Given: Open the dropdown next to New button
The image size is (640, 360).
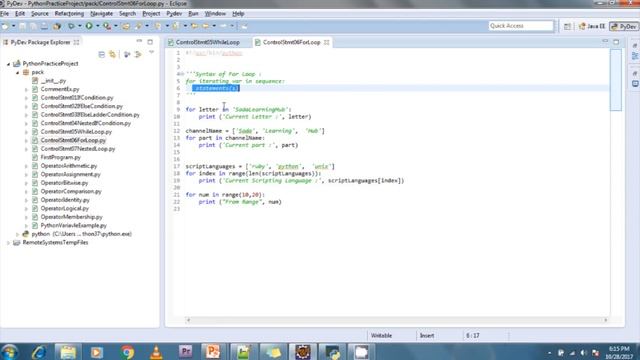Looking at the screenshot, I should click(13, 26).
